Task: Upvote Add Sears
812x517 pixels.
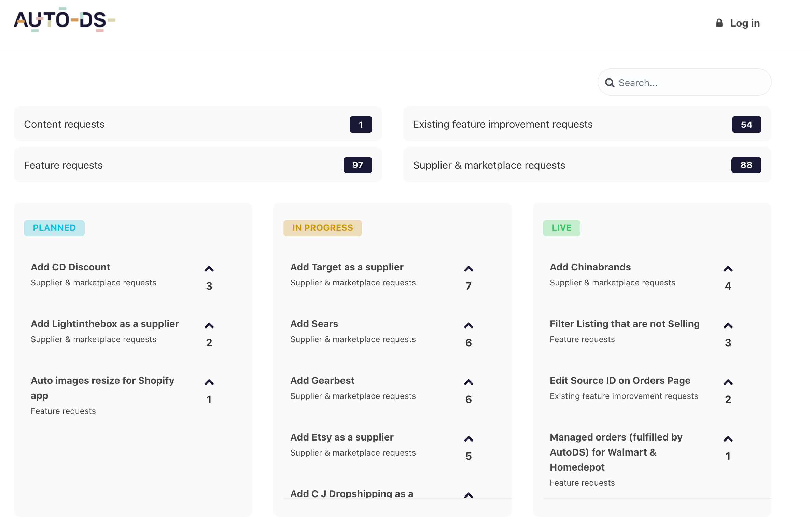Action: [x=468, y=326]
